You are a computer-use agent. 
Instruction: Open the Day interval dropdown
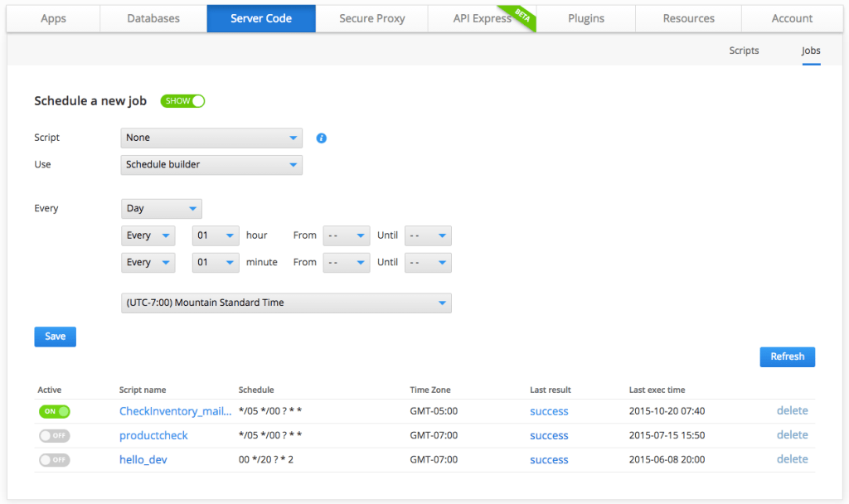point(162,209)
